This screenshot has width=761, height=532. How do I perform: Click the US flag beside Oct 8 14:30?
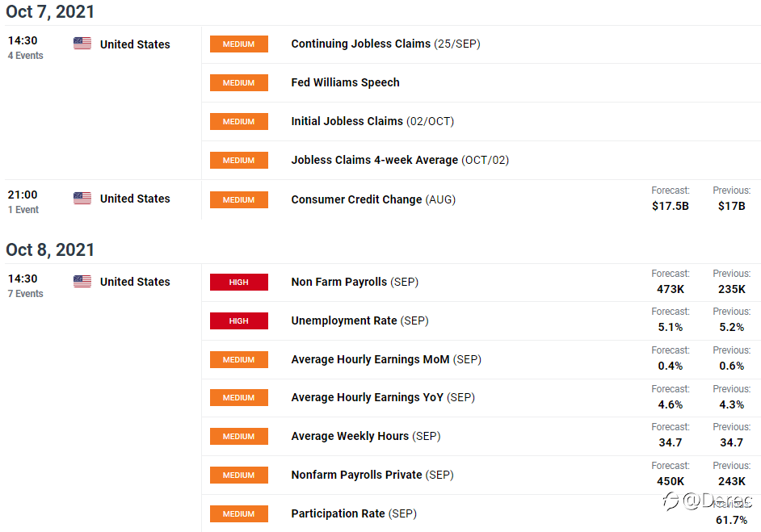pos(82,281)
